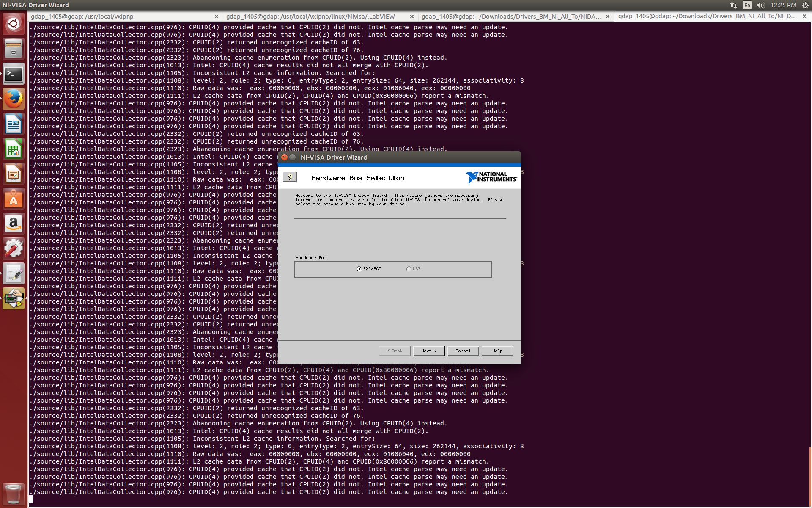Click the NI-VISA Driver Wizard dock icon
This screenshot has height=508, width=812.
[x=14, y=299]
